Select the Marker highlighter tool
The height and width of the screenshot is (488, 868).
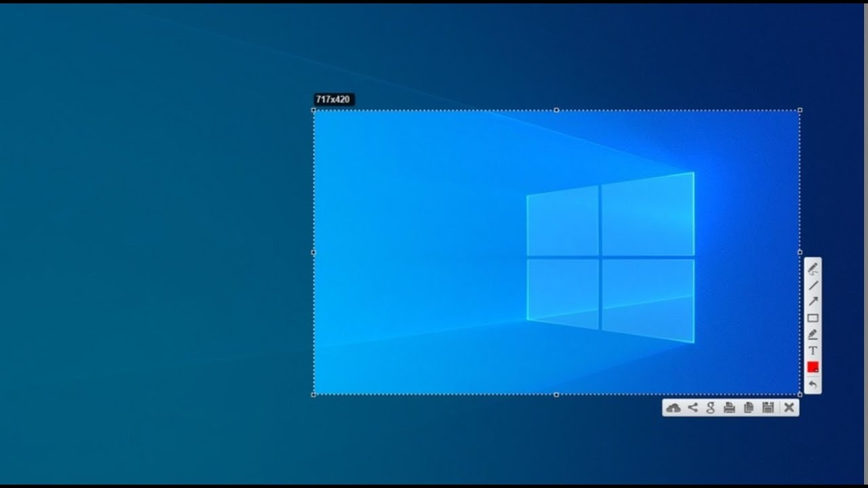(x=812, y=334)
